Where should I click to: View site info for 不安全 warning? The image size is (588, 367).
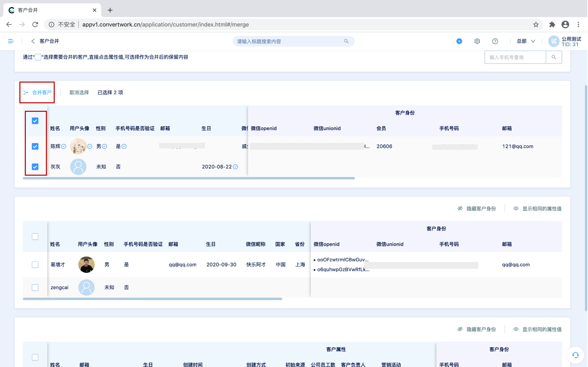[x=62, y=24]
